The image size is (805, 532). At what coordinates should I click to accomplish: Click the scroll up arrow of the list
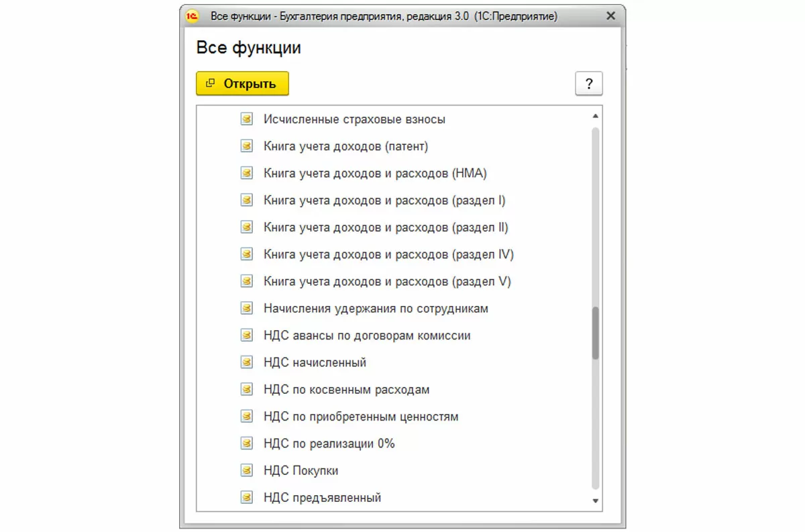click(x=595, y=116)
